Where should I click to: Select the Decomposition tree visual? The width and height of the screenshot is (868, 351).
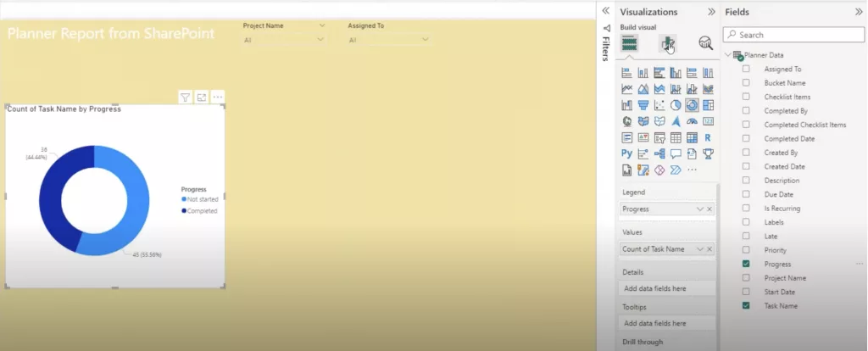click(659, 153)
